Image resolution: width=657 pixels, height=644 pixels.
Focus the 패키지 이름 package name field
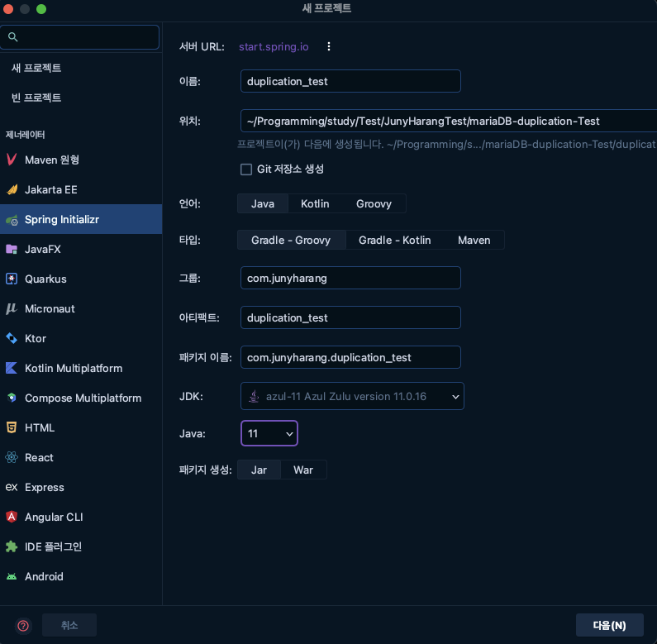[x=350, y=357]
